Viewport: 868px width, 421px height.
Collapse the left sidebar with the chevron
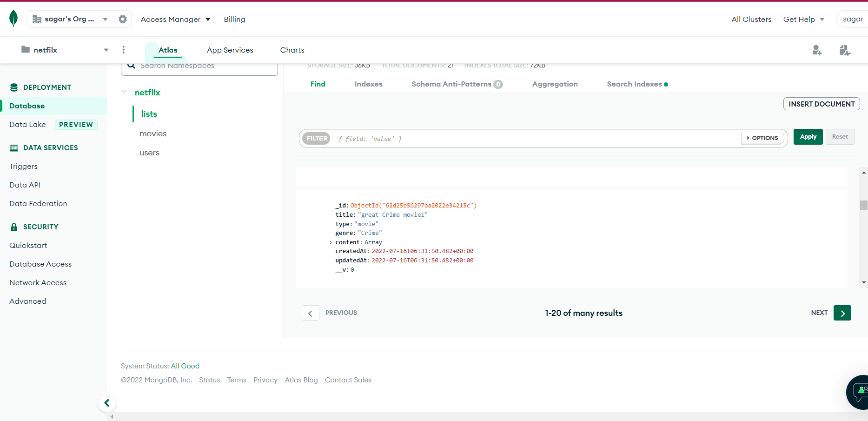(x=107, y=402)
